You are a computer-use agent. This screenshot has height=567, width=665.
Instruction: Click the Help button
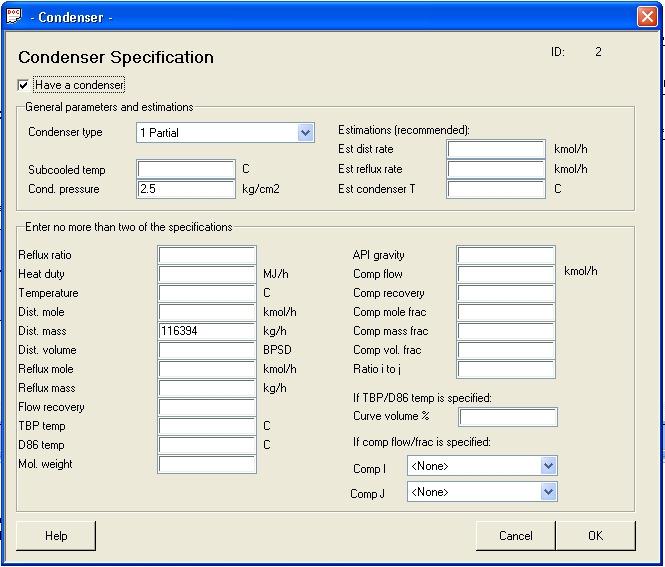56,536
